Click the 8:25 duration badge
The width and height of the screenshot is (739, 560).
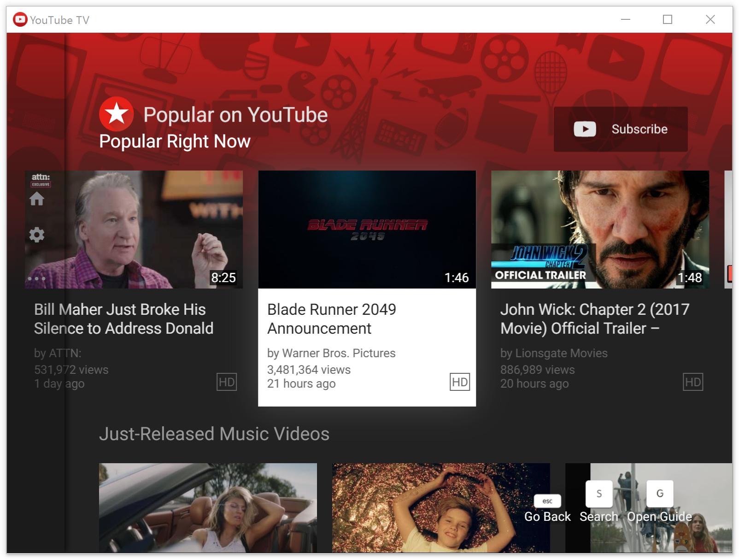point(223,277)
